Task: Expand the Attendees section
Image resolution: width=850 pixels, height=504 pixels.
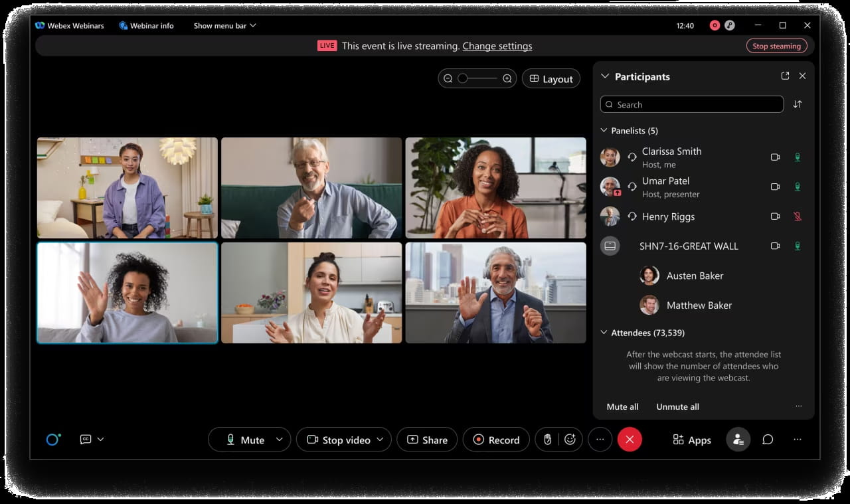Action: coord(604,332)
